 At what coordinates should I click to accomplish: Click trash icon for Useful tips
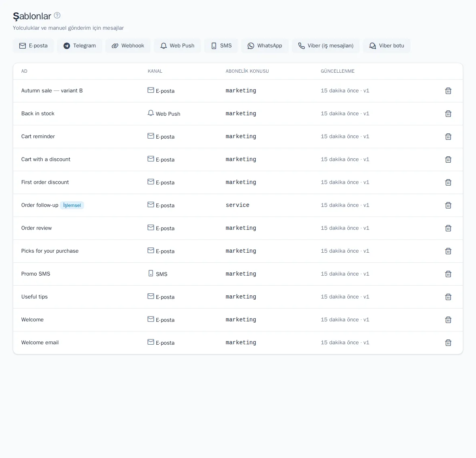448,297
